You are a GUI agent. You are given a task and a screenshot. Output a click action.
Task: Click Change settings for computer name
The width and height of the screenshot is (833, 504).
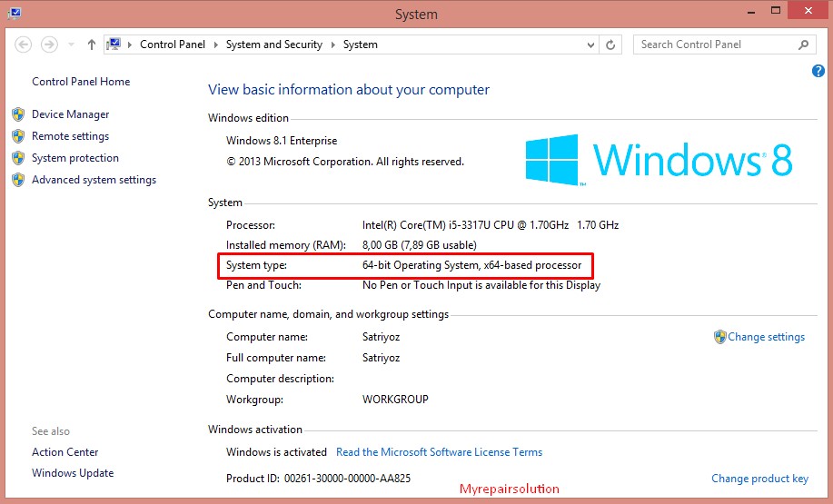766,337
